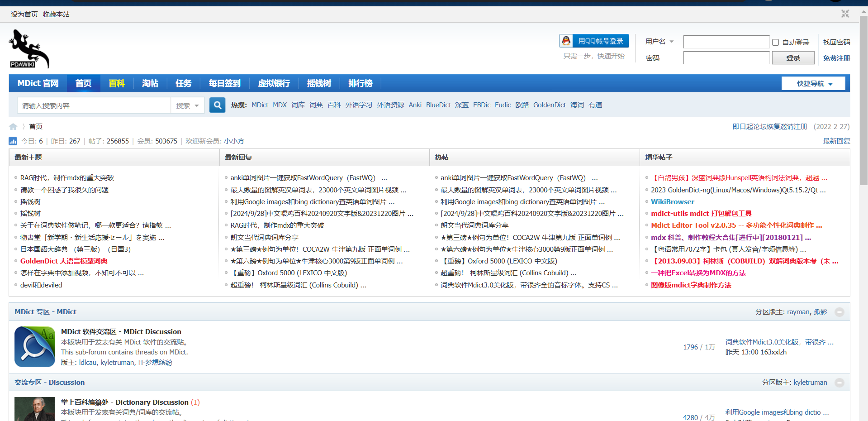This screenshot has width=868, height=421.
Task: Select the 淘帖 nav tab
Action: [150, 83]
